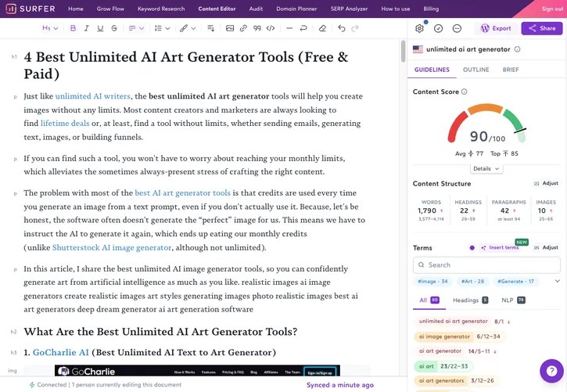Open the H1 heading level dropdown
Image resolution: width=567 pixels, height=392 pixels.
(50, 28)
